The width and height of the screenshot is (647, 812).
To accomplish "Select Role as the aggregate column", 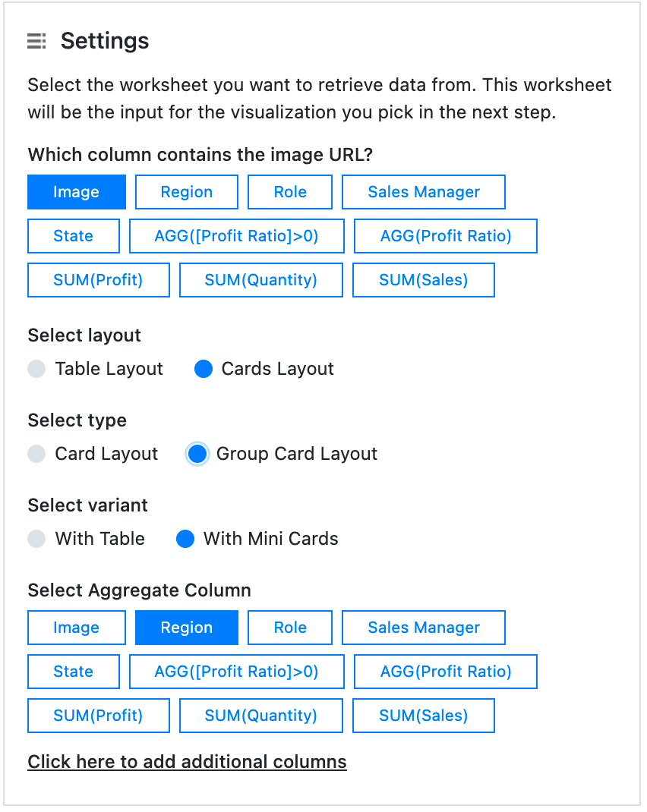I will pos(289,627).
